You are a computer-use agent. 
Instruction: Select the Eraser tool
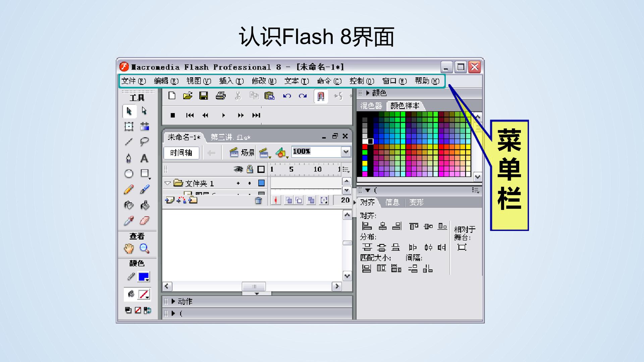tap(145, 221)
